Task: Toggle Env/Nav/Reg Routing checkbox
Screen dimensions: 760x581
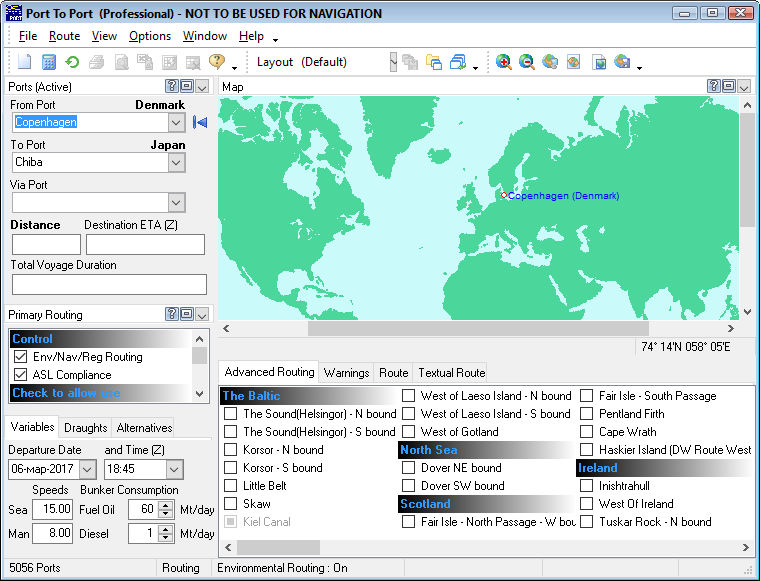Action: [x=20, y=357]
